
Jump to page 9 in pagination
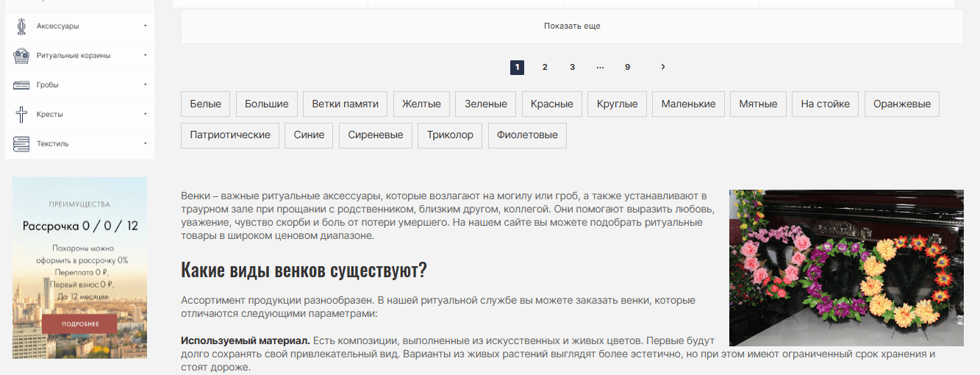627,67
